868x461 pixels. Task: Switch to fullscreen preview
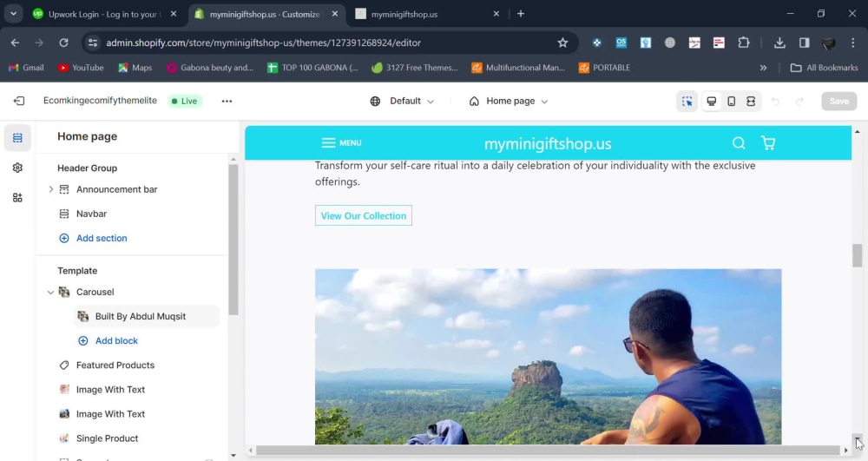tap(751, 102)
